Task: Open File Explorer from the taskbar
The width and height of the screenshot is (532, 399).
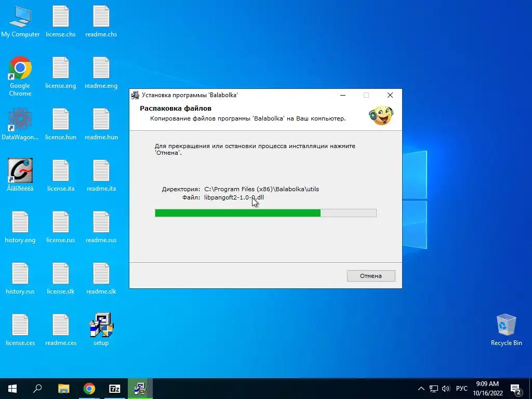Action: (63, 389)
